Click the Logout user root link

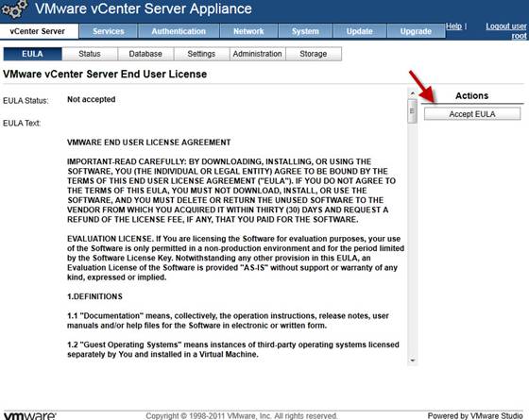point(506,31)
